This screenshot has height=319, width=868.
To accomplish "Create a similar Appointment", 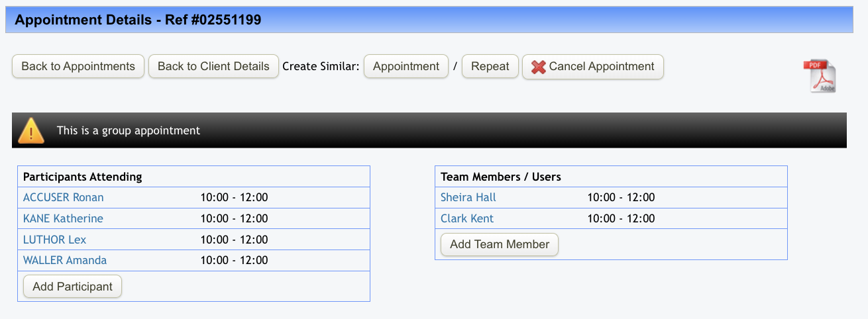I will pos(406,67).
